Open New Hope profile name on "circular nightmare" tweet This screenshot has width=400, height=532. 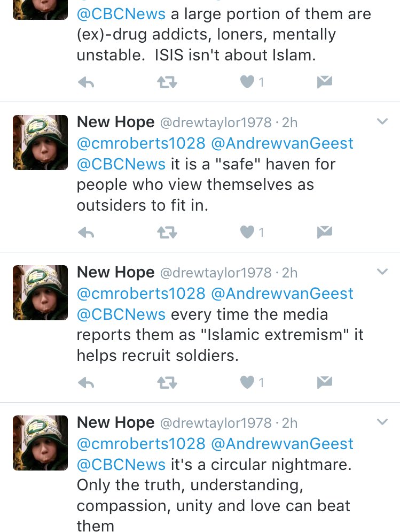pyautogui.click(x=115, y=423)
